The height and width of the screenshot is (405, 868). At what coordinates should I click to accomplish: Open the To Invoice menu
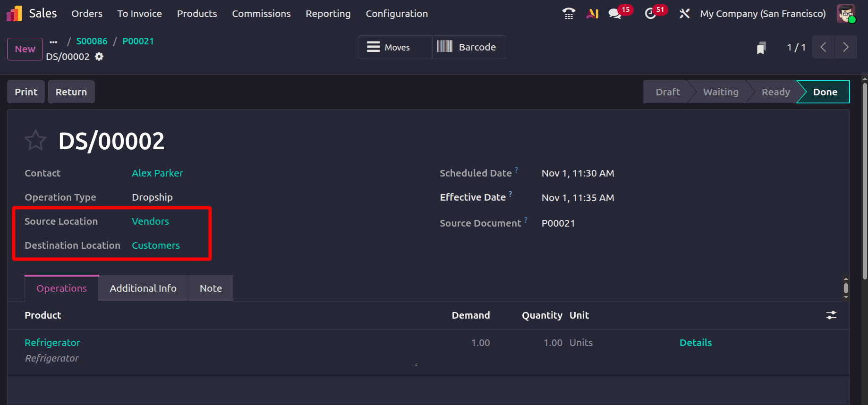pyautogui.click(x=140, y=14)
